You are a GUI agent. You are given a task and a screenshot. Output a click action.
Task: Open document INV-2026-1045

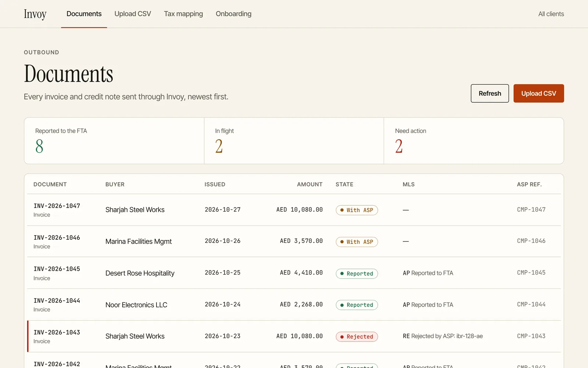[57, 269]
